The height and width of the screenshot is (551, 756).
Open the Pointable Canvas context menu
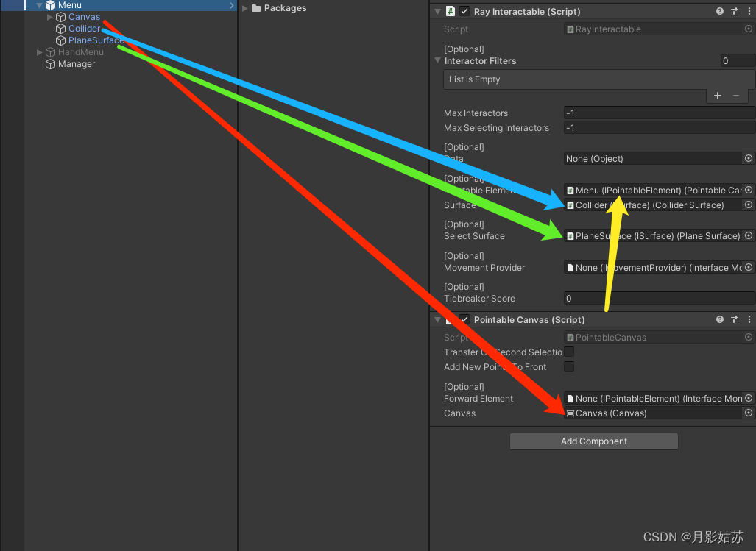click(x=749, y=319)
